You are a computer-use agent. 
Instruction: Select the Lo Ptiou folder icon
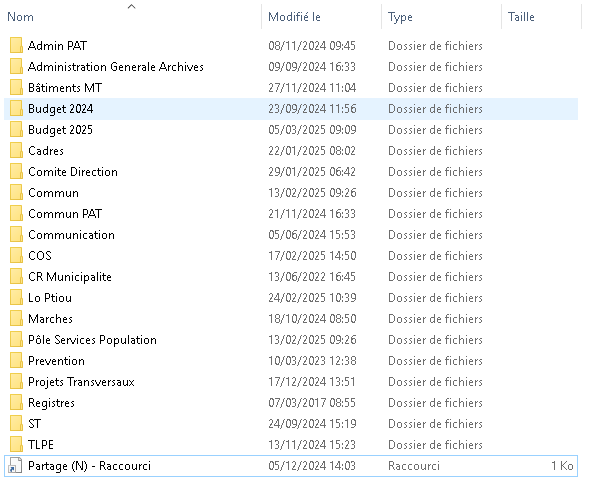click(x=16, y=298)
